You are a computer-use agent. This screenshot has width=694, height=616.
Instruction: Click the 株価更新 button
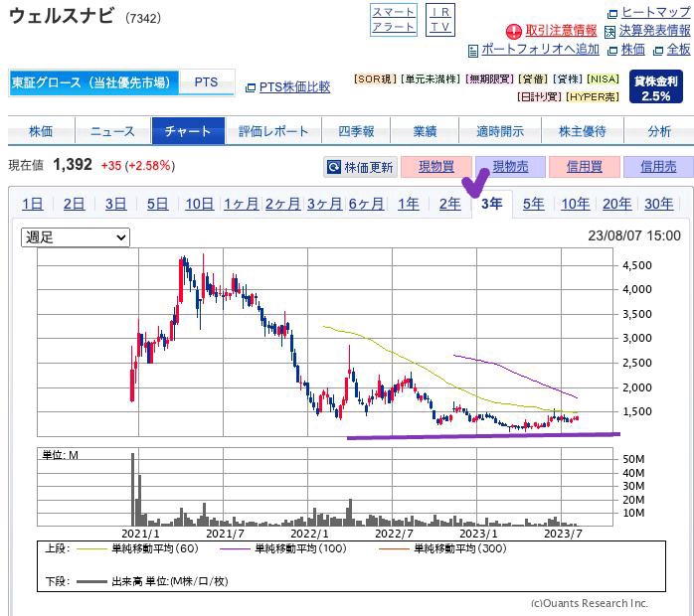pyautogui.click(x=360, y=167)
